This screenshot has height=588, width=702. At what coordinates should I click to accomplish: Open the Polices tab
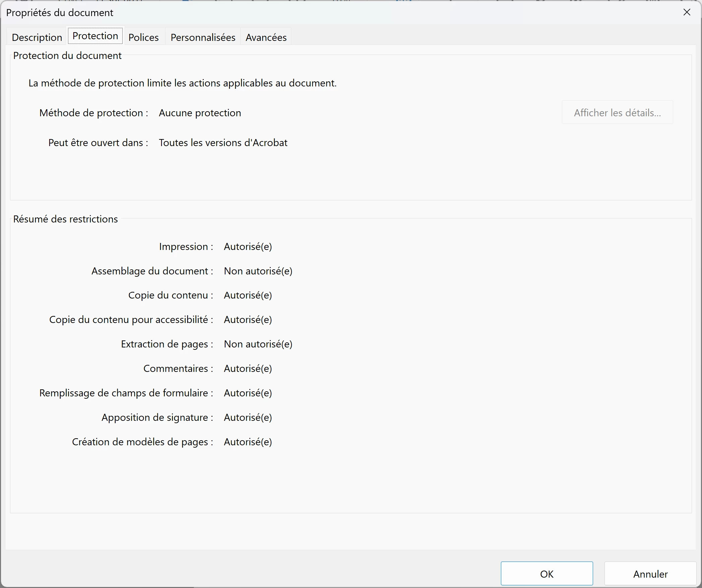point(143,37)
